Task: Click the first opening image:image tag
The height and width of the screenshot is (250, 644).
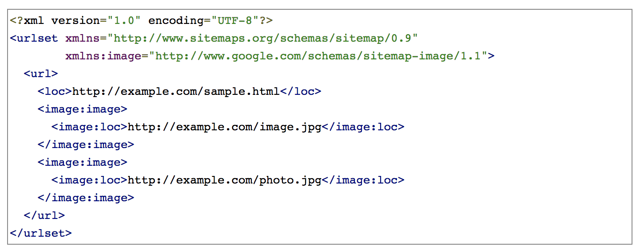Action: (x=83, y=109)
